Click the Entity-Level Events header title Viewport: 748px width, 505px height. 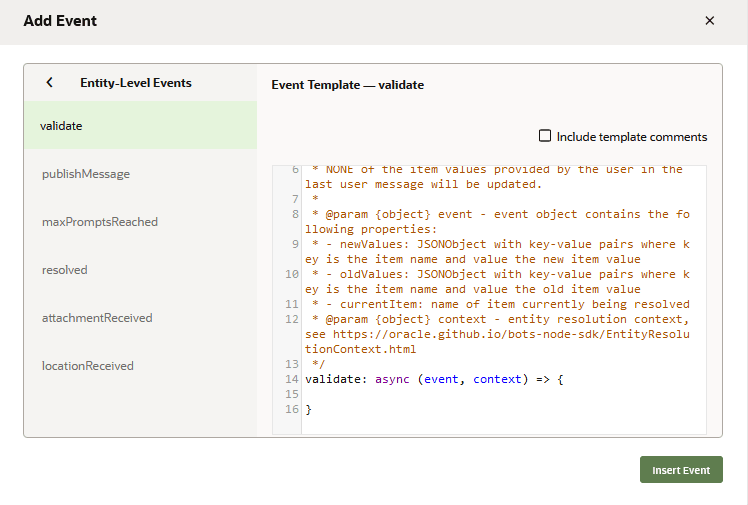pos(136,83)
